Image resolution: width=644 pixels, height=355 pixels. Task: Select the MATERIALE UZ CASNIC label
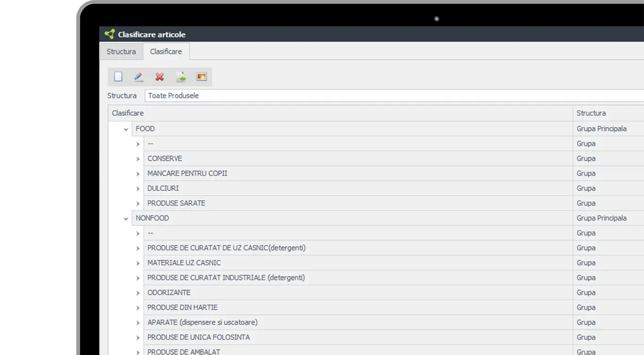(184, 263)
